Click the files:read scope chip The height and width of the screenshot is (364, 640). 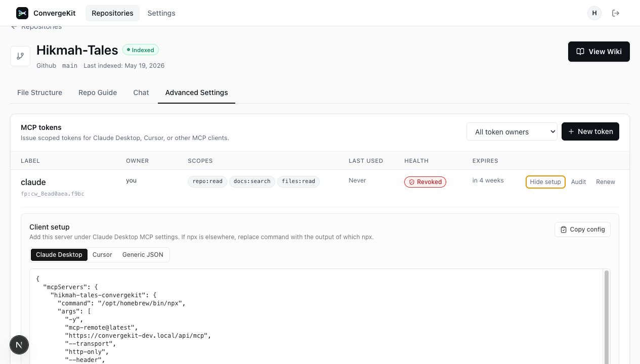coord(298,181)
